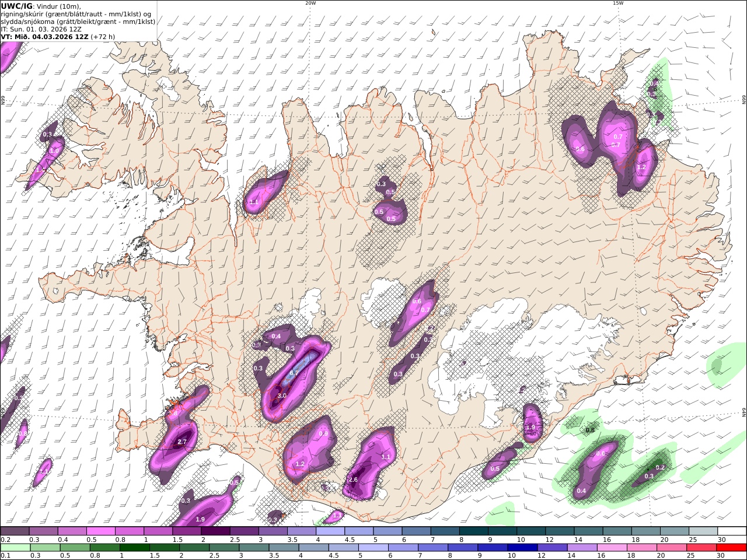Screen dimensions: 747x560
Task: Click the '(+72 h)' forecast offset text
Action: pyautogui.click(x=103, y=37)
